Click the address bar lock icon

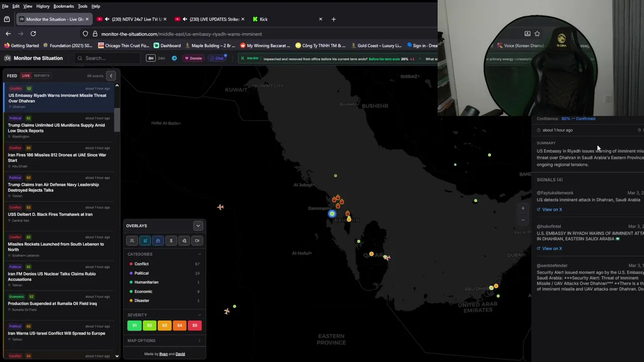point(95,34)
